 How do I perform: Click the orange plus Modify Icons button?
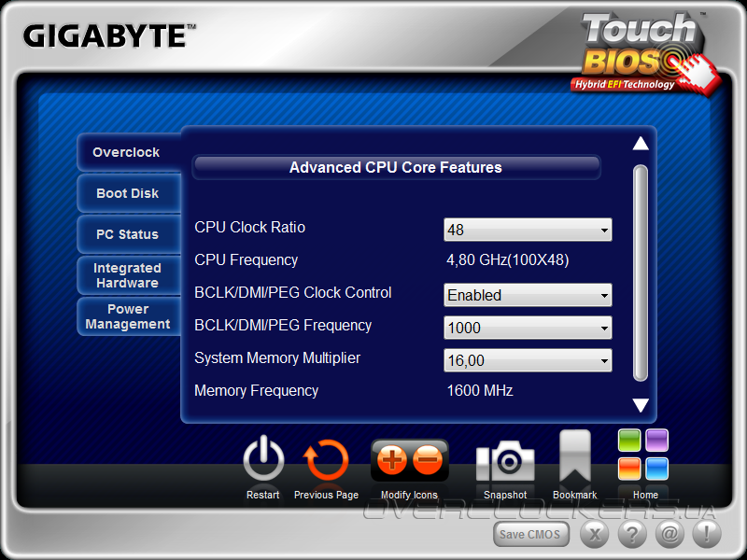pos(391,460)
